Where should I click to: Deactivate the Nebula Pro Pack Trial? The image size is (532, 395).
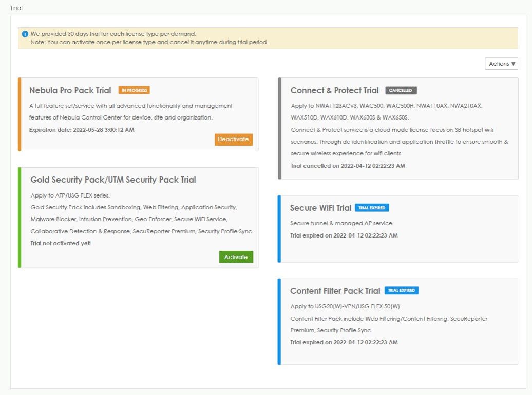coord(234,140)
